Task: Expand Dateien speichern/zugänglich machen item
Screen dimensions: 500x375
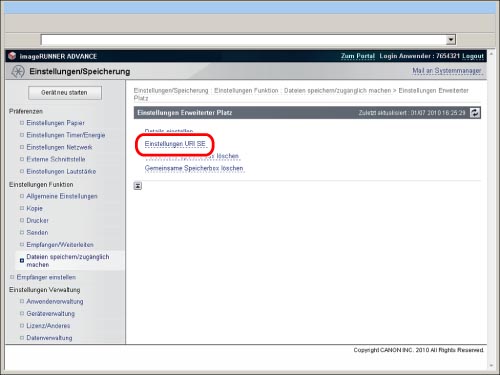Action: (x=68, y=260)
